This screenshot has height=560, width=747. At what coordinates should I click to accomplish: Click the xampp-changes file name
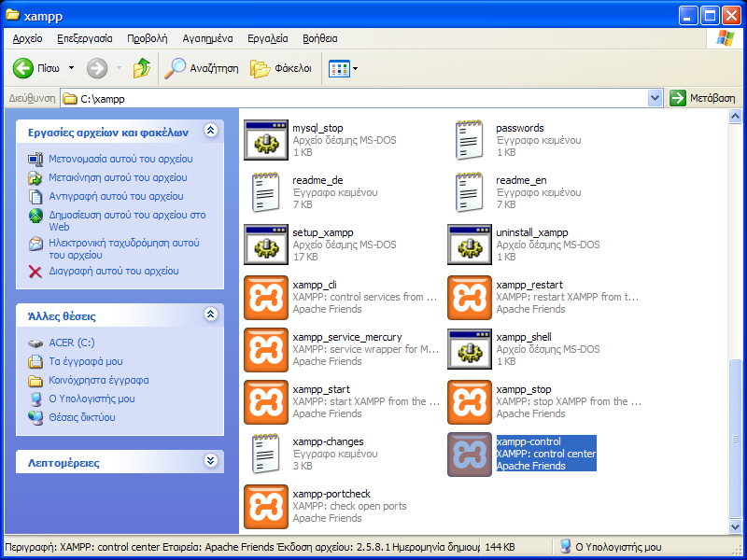point(329,441)
